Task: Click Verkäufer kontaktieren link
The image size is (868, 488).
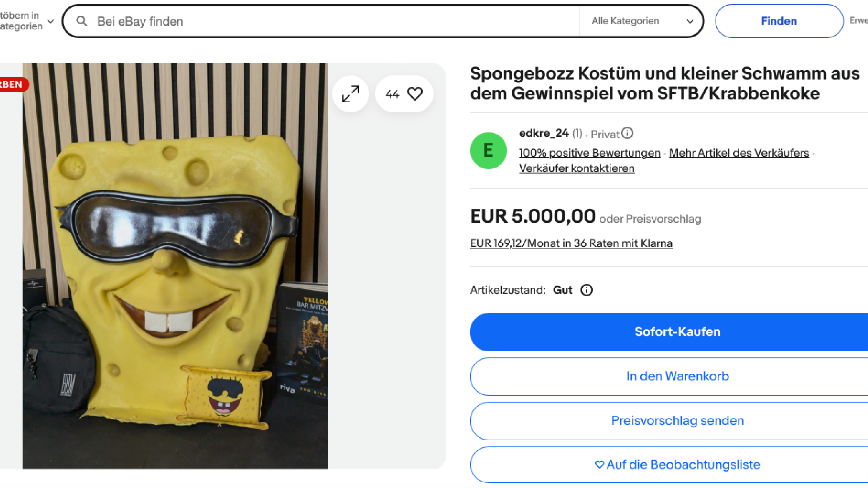Action: (577, 169)
